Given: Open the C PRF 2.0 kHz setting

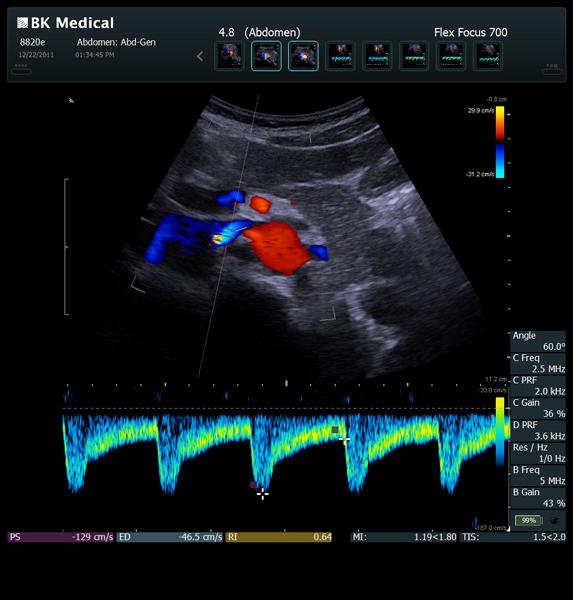Looking at the screenshot, I should pyautogui.click(x=538, y=386).
